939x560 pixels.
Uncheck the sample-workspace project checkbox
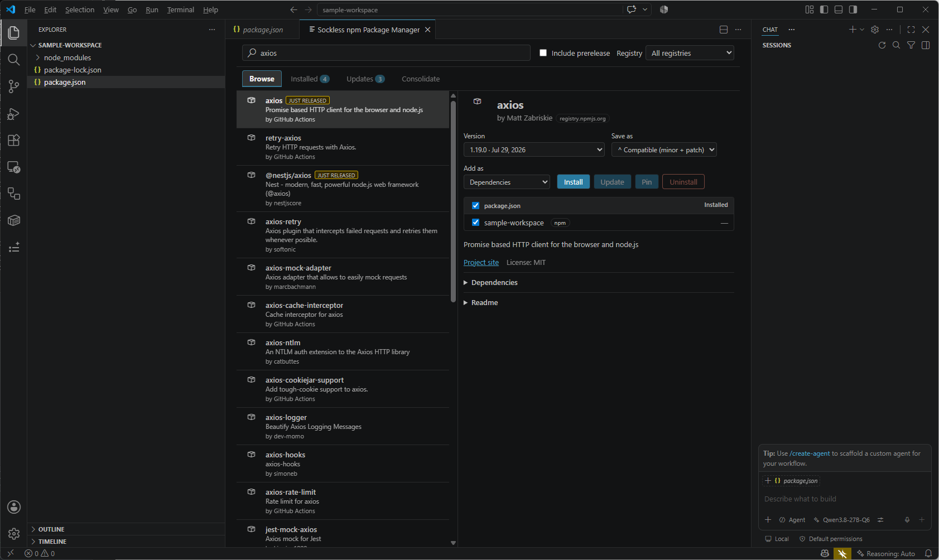[x=475, y=222]
